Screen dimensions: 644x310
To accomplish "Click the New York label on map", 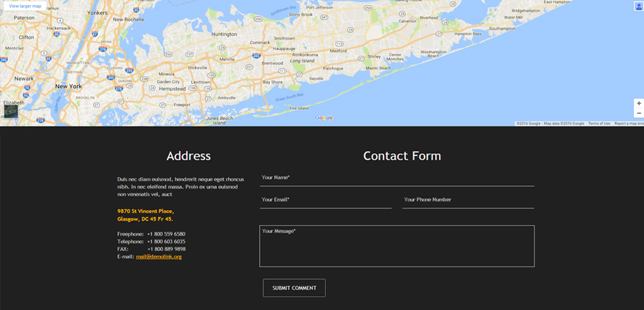I will [68, 86].
